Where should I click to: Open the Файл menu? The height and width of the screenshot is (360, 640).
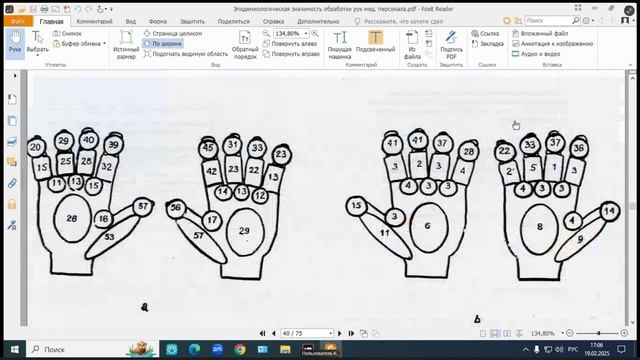[x=18, y=21]
